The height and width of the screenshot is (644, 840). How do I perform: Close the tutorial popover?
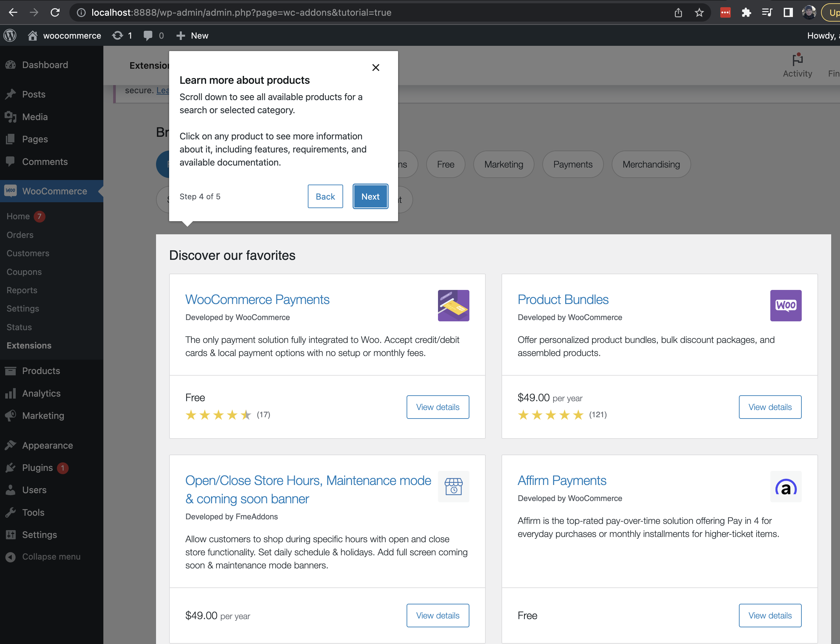(x=376, y=68)
